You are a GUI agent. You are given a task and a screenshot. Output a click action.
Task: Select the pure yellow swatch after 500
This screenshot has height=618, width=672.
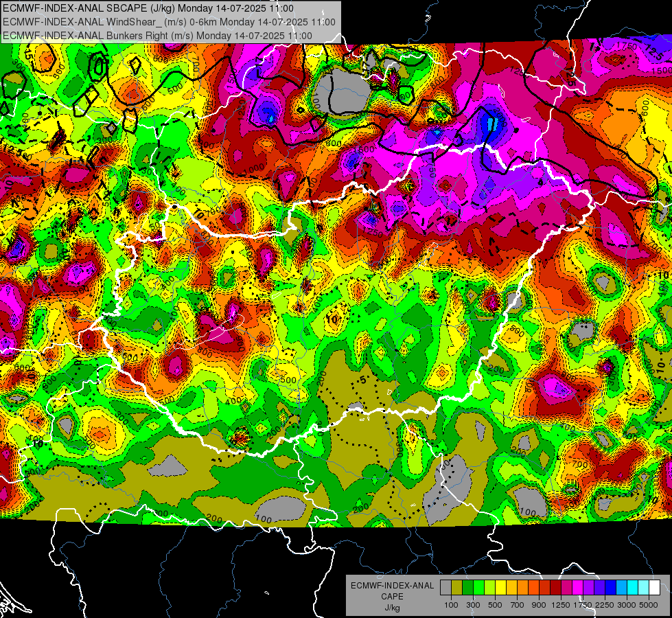(500, 587)
